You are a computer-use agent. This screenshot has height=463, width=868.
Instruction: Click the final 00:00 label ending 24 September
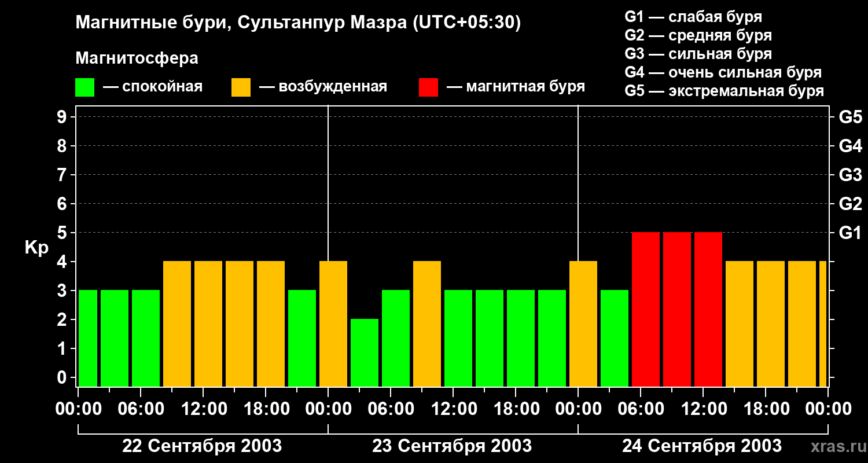coord(828,409)
